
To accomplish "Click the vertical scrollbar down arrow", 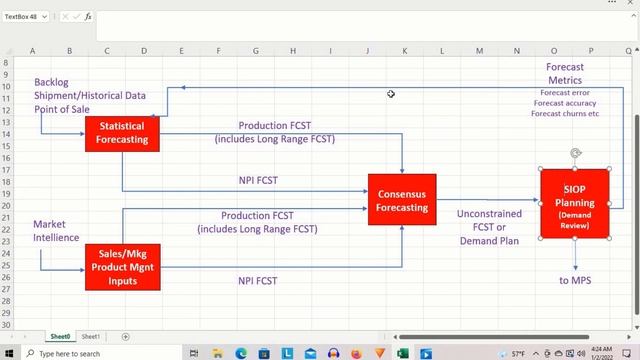I will [637, 327].
